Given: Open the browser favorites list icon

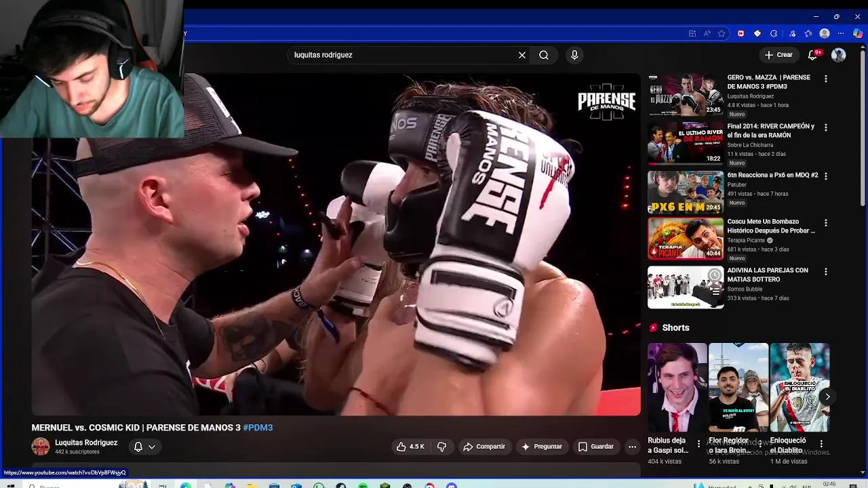Looking at the screenshot, I should coord(808,33).
